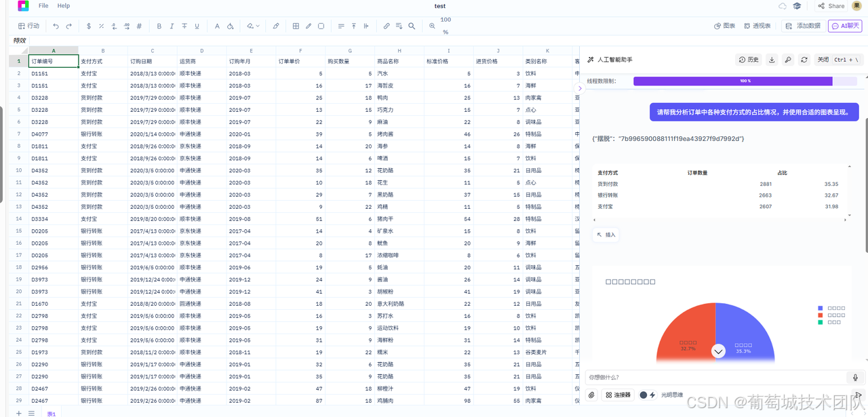Select column header F
Image resolution: width=868 pixels, height=417 pixels.
pyautogui.click(x=301, y=51)
